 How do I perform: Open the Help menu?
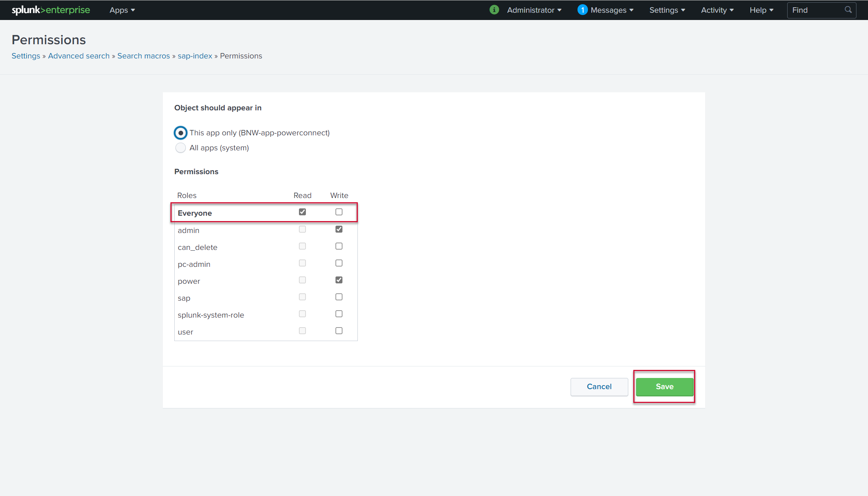point(761,10)
